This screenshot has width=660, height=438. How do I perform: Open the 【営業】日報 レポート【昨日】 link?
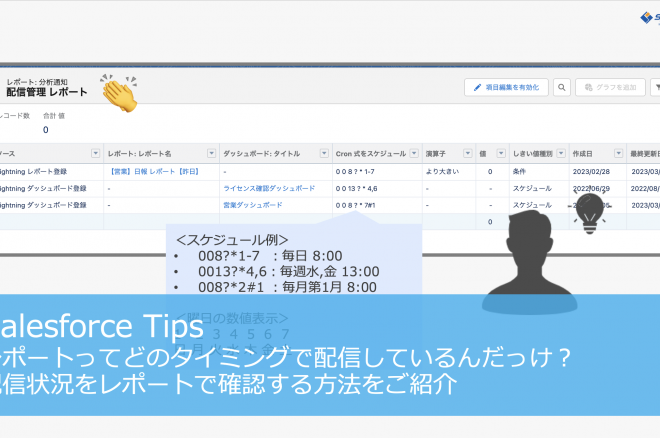[x=154, y=172]
